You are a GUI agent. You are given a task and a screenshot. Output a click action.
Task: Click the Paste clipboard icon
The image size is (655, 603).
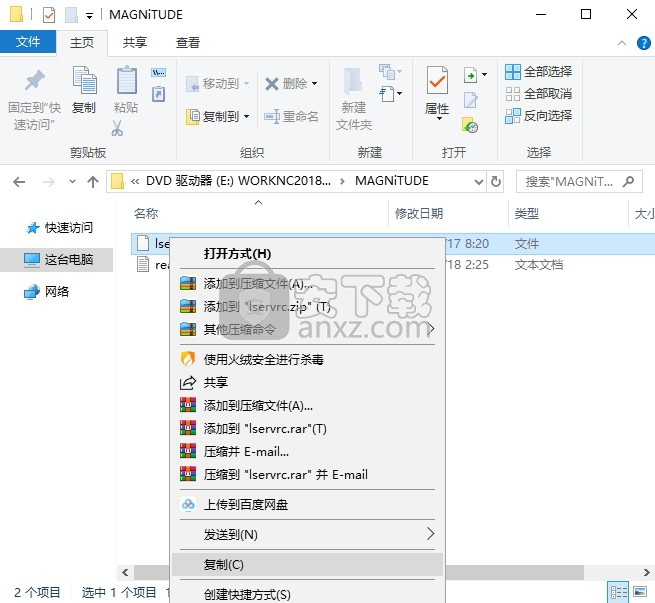pos(126,80)
